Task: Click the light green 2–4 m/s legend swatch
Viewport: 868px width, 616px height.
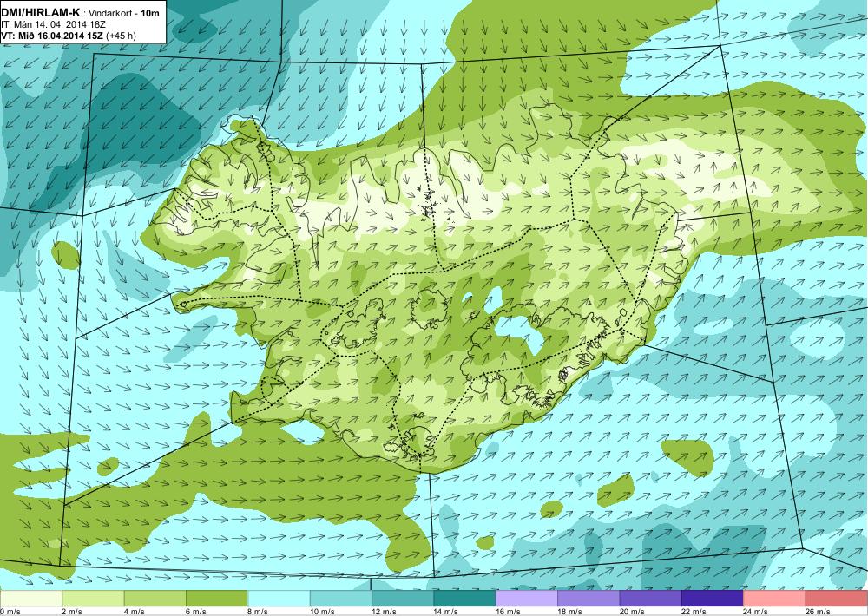Action: pyautogui.click(x=93, y=599)
